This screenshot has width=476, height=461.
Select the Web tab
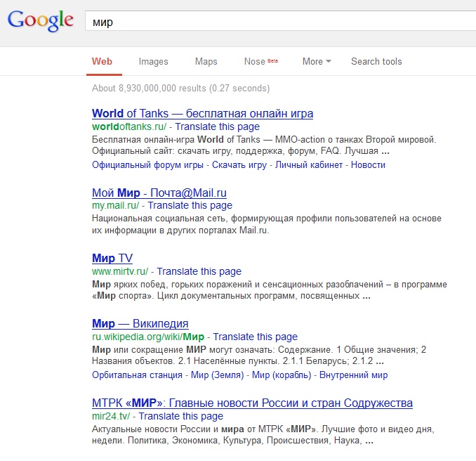pyautogui.click(x=102, y=62)
